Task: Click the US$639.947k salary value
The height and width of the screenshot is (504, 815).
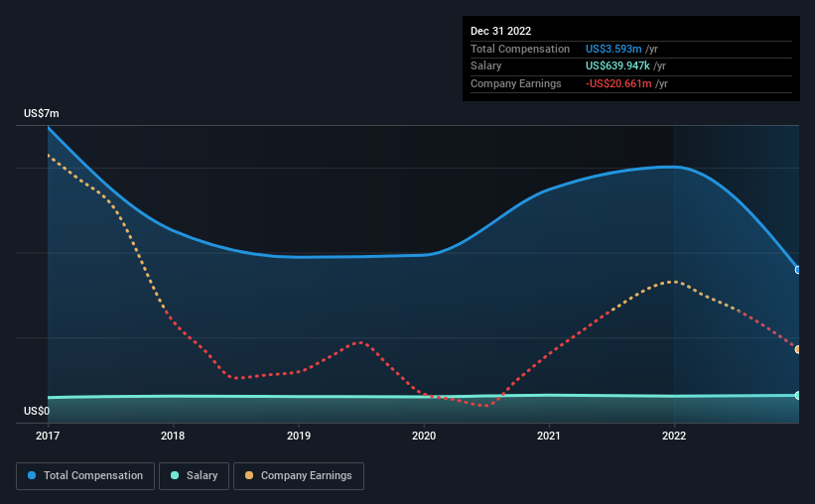Action: pyautogui.click(x=617, y=66)
